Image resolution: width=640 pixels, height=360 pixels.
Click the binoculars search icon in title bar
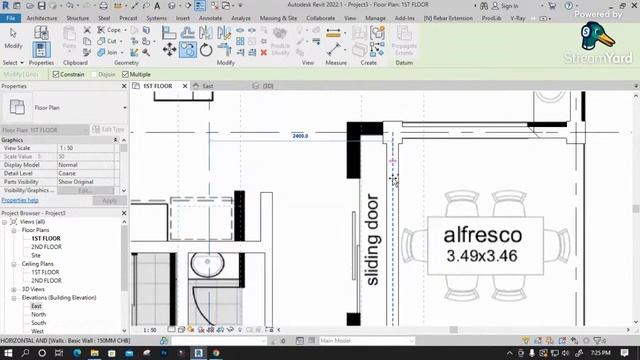coord(484,6)
